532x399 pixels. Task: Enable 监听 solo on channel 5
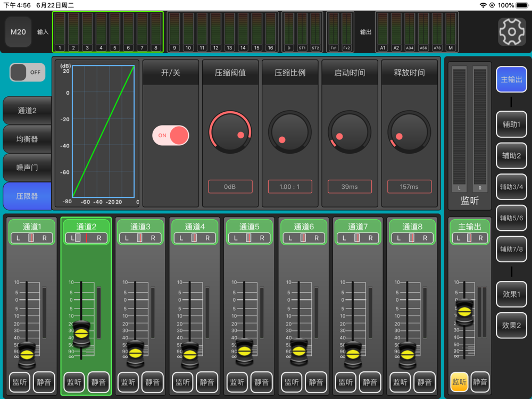point(237,382)
